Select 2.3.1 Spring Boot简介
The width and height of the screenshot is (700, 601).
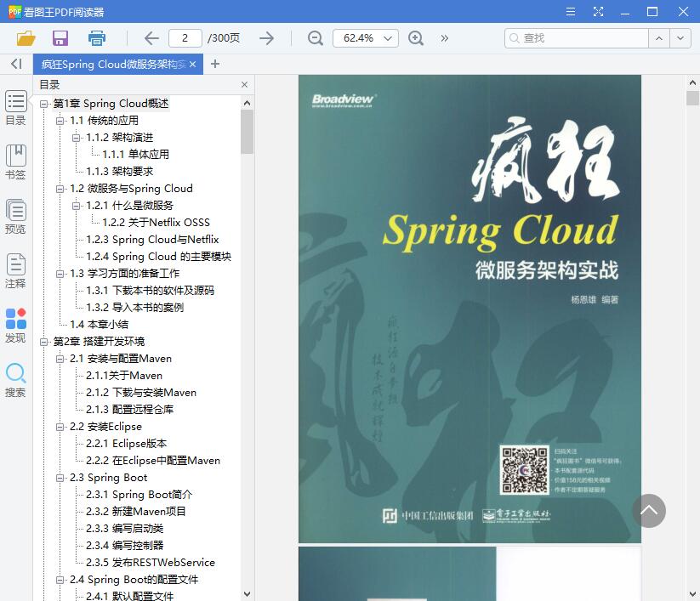click(x=139, y=495)
